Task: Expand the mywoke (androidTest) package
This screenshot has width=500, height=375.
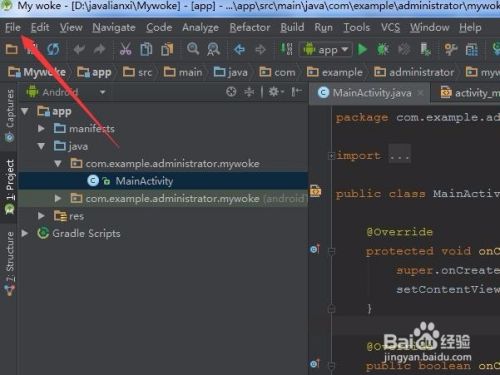Action: (58, 199)
